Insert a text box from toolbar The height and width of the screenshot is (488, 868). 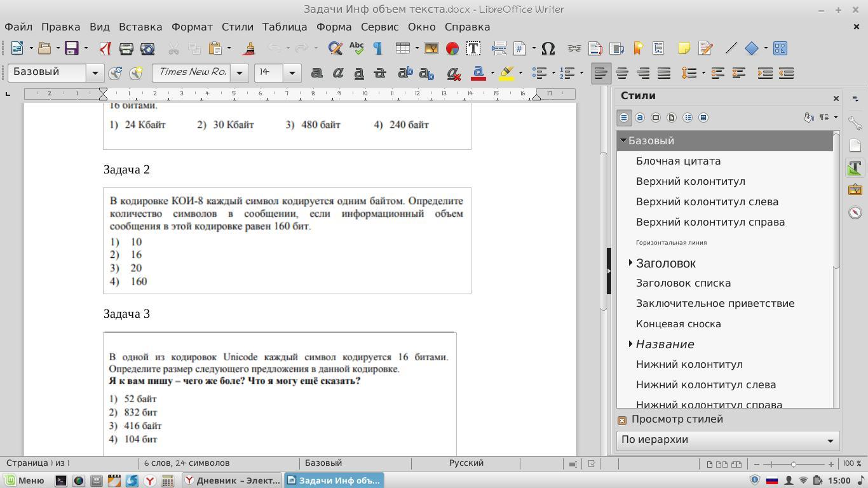coord(473,48)
